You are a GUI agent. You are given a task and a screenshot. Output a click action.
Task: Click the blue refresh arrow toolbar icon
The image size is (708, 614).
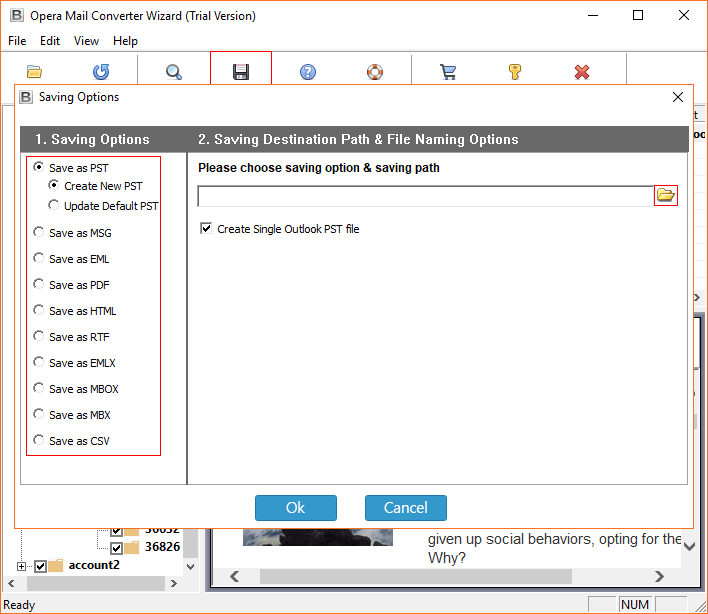tap(101, 72)
